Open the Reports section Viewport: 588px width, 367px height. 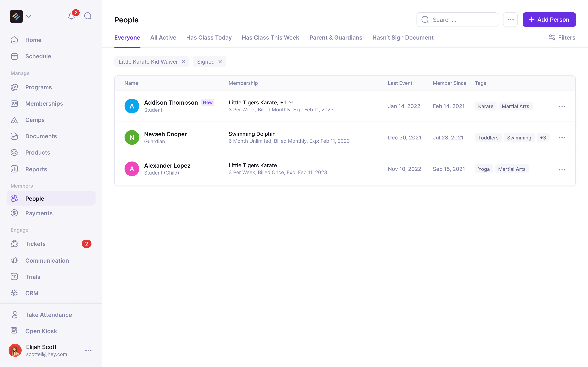tap(36, 169)
